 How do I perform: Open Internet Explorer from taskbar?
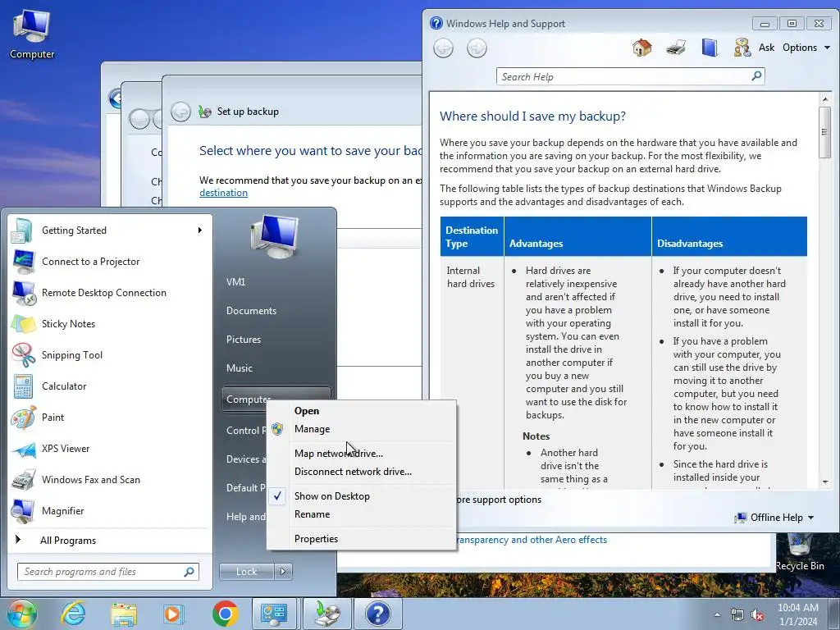tap(73, 614)
